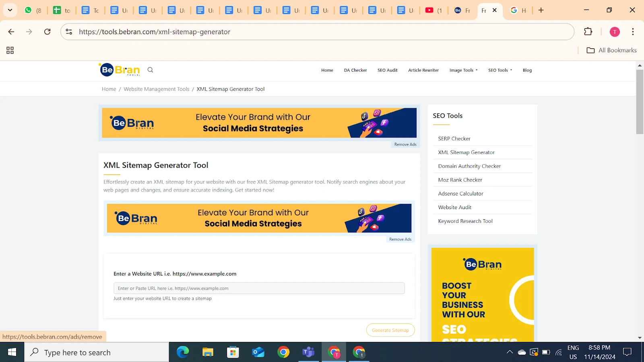Go back with the browser back arrow
The height and width of the screenshot is (362, 644).
(11, 32)
